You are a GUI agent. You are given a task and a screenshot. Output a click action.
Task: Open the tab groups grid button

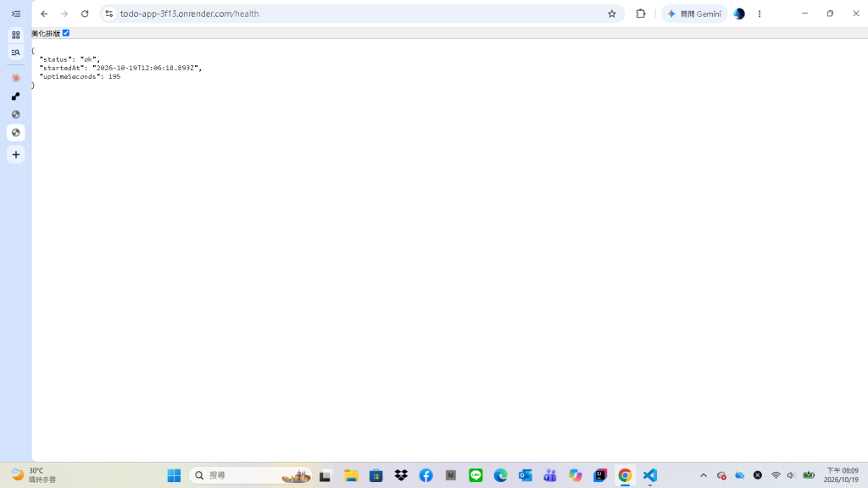16,35
